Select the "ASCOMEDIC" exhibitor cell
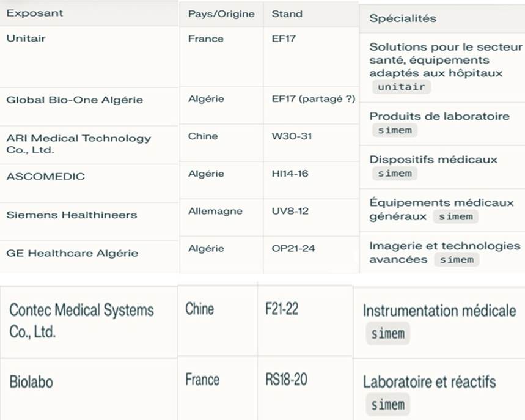 45,177
